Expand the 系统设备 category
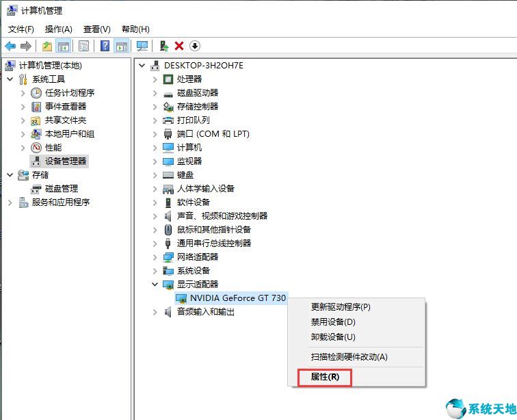The image size is (517, 420). tap(155, 271)
